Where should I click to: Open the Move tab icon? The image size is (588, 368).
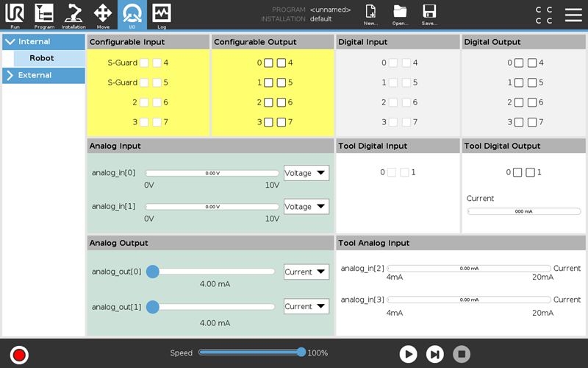coord(103,15)
